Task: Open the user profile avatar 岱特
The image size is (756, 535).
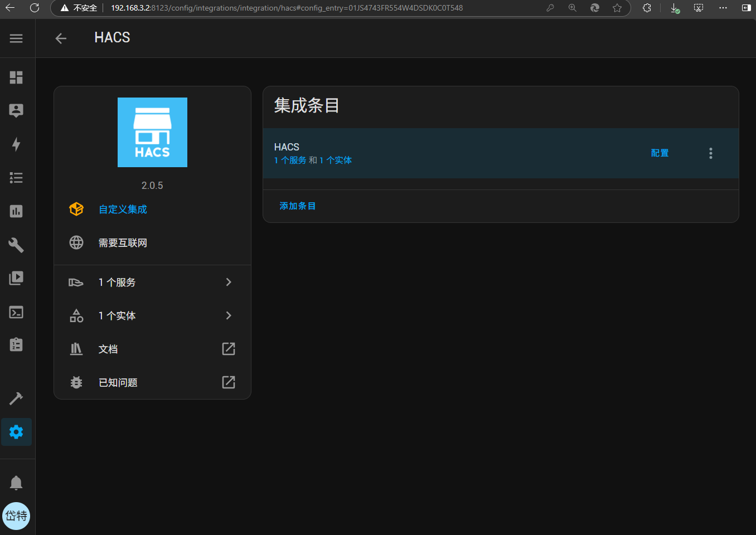Action: tap(16, 516)
